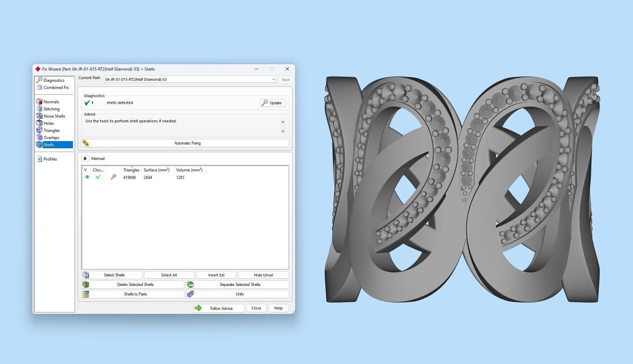Run Automatic Fixing

point(185,143)
